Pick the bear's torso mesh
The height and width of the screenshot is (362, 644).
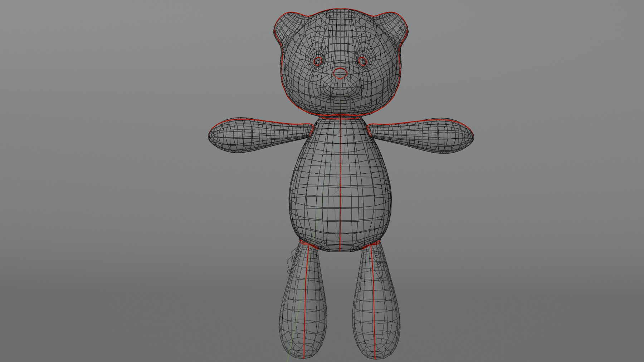340,185
